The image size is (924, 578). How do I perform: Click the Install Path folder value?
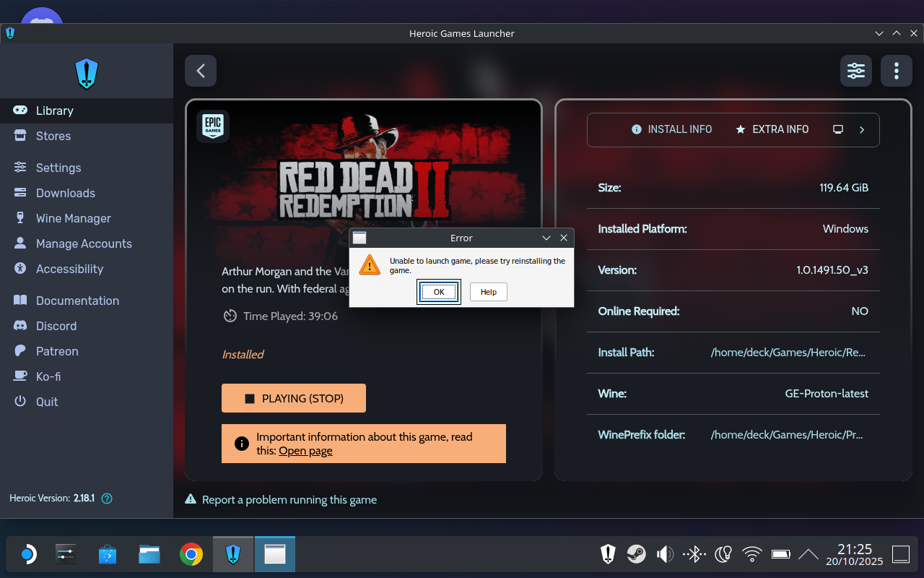point(789,353)
